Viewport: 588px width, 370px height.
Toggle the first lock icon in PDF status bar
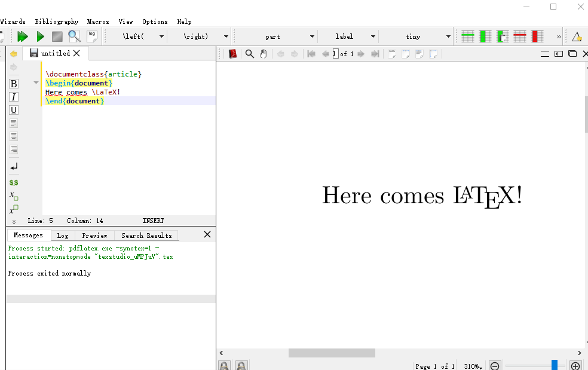pyautogui.click(x=224, y=365)
